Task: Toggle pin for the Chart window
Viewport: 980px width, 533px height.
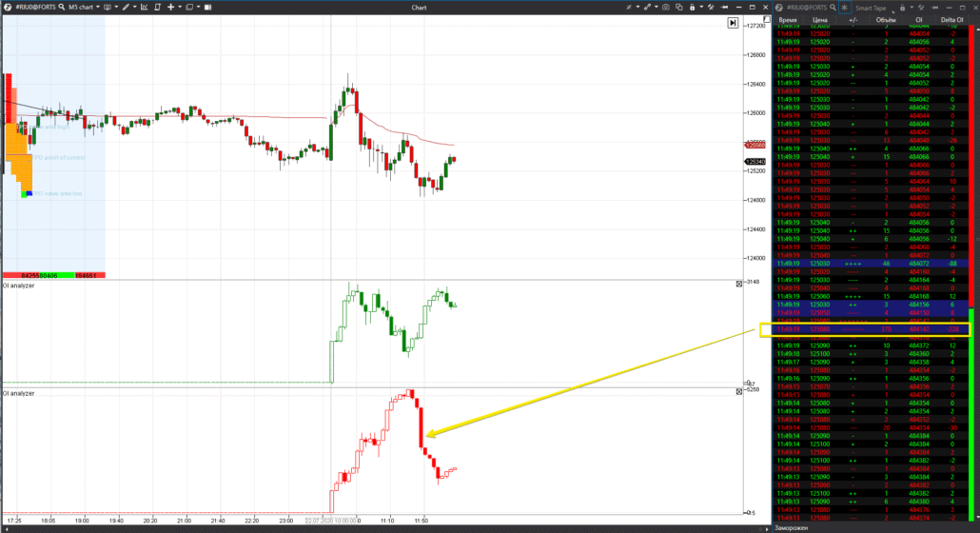Action: coord(724,7)
